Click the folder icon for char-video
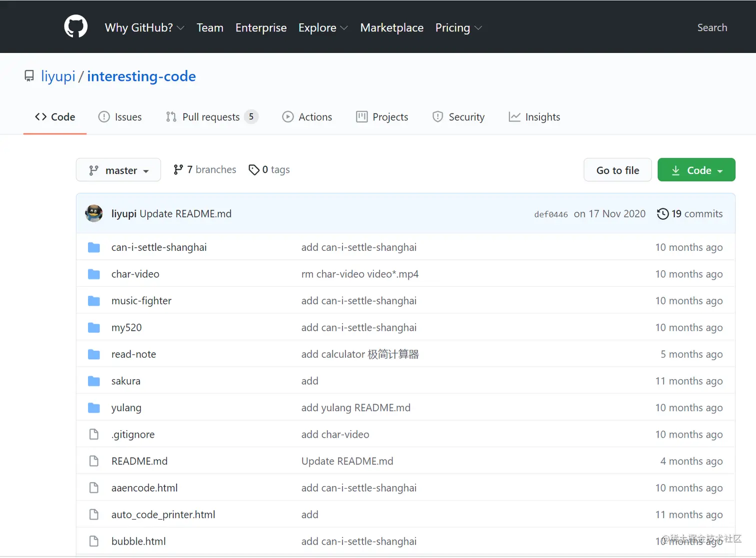The image size is (756, 558). [x=94, y=274]
